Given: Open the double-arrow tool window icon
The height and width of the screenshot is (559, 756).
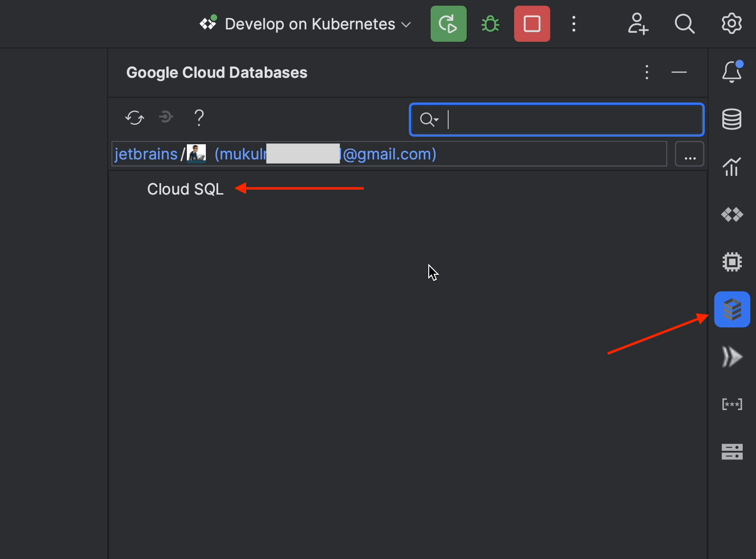Looking at the screenshot, I should pos(731,357).
